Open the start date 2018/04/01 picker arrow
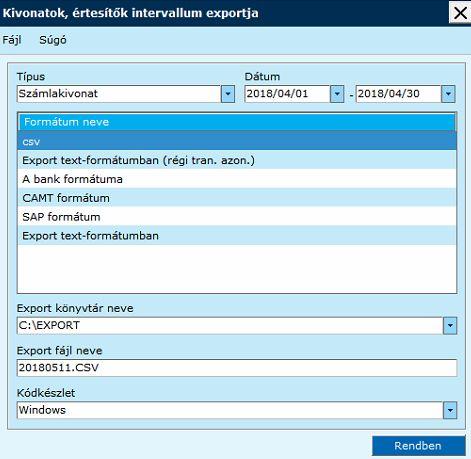 337,94
